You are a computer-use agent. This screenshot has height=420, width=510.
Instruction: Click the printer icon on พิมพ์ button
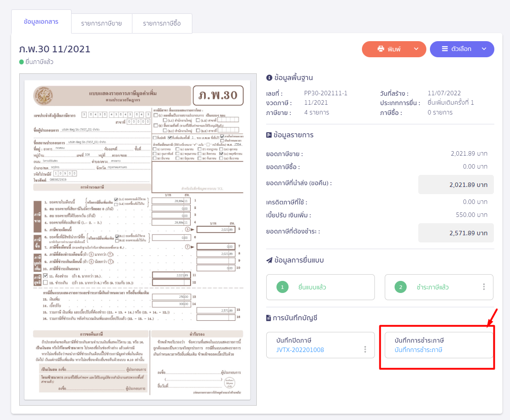point(381,49)
